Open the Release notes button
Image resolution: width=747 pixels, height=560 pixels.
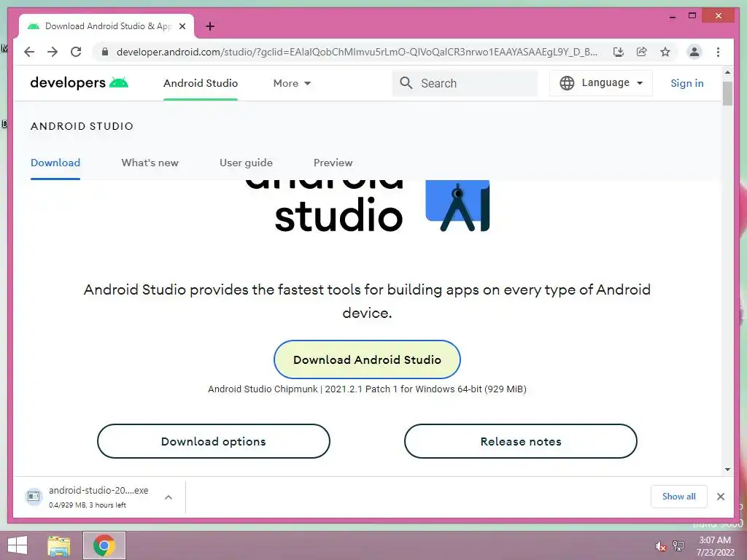pyautogui.click(x=521, y=441)
